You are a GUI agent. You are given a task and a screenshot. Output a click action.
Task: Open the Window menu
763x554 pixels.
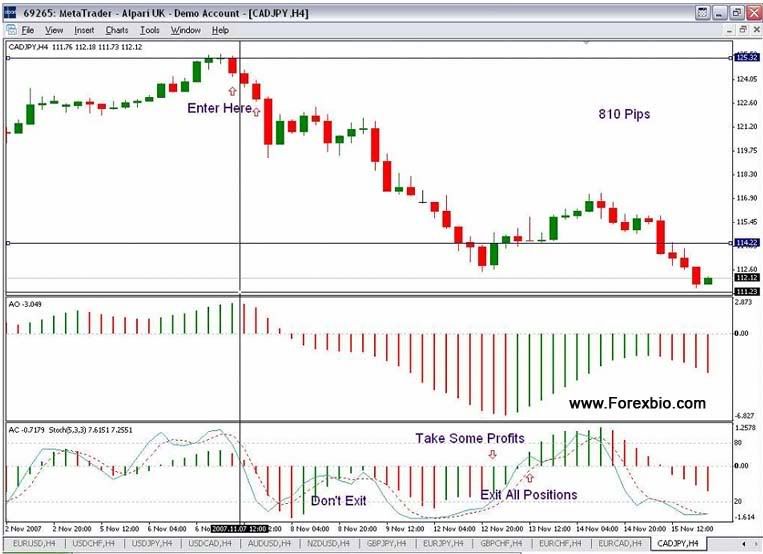pos(185,30)
